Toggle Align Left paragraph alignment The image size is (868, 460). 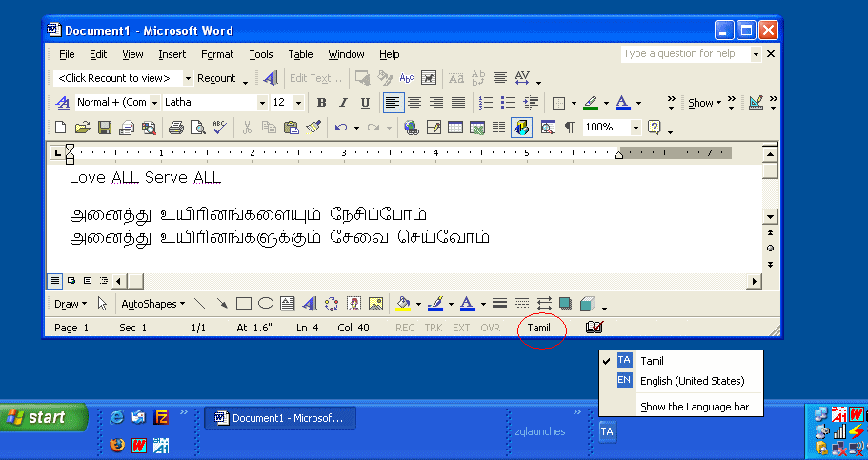[394, 103]
